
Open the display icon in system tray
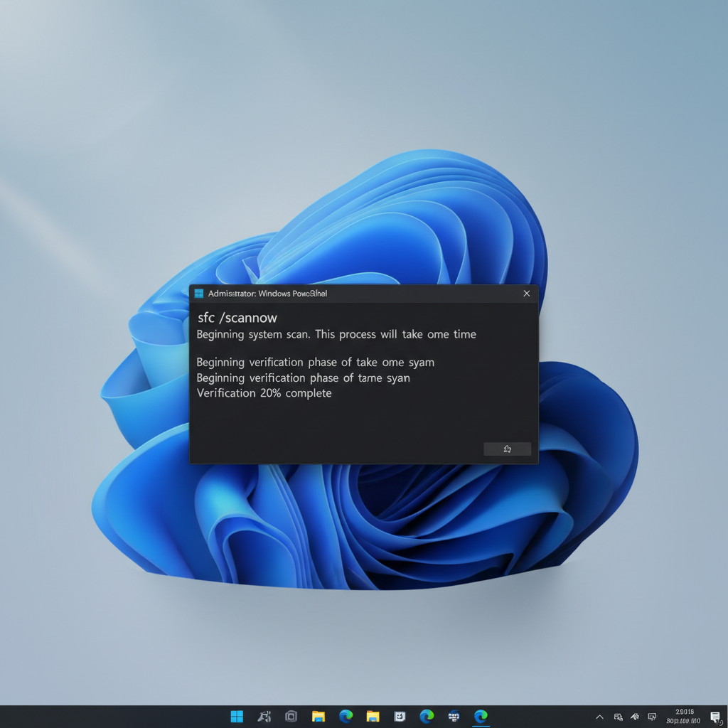tap(653, 717)
